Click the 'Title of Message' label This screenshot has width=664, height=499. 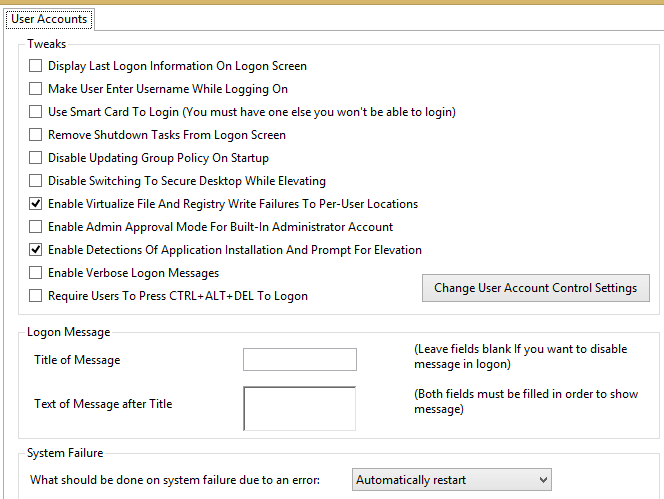coord(77,360)
